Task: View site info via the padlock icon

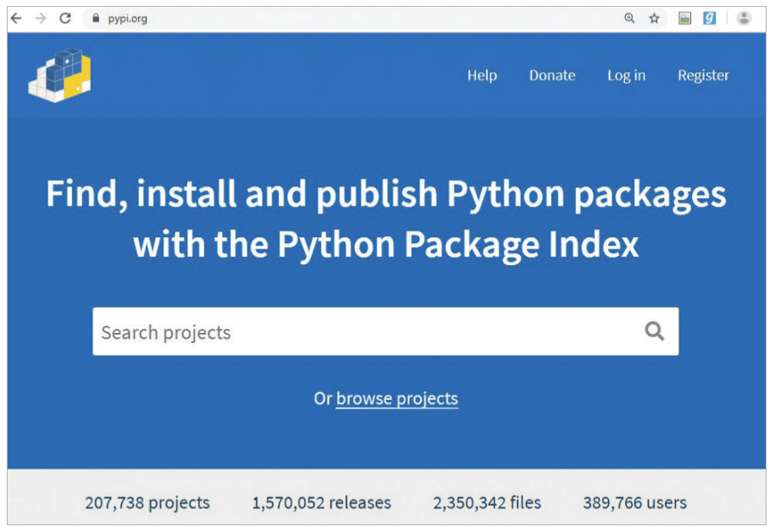Action: (95, 18)
